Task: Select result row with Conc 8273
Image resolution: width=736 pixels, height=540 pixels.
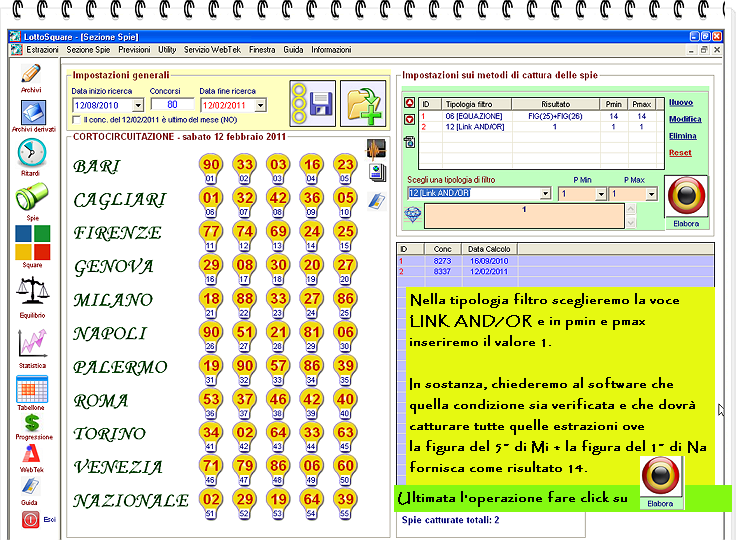Action: point(556,261)
